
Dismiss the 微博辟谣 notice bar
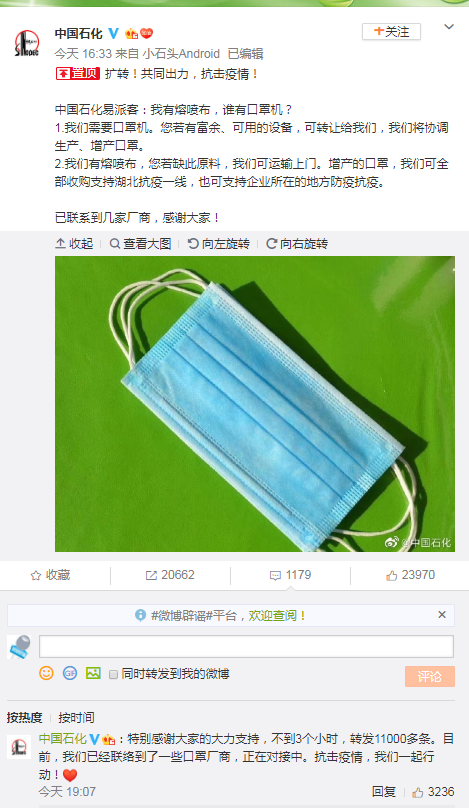pos(442,615)
